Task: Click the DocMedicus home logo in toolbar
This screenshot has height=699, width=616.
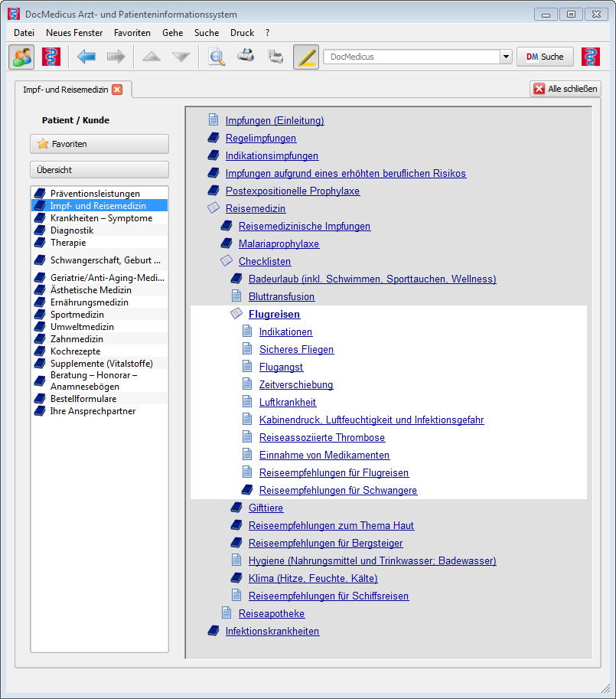Action: point(51,57)
